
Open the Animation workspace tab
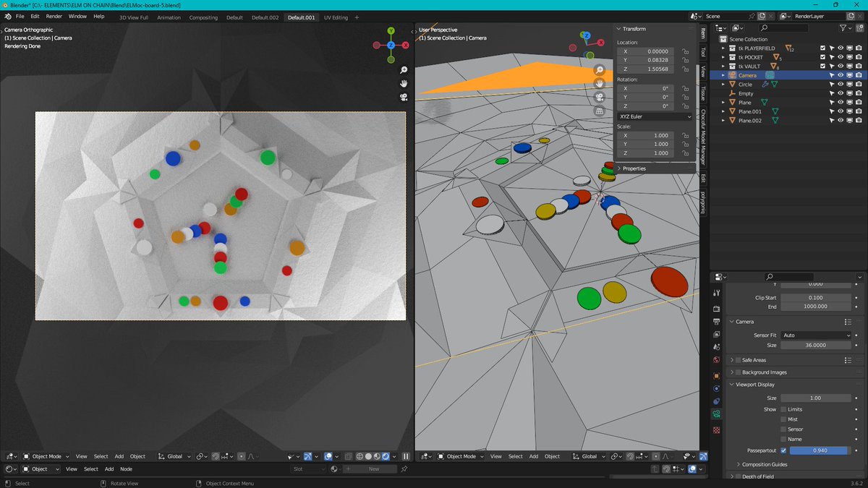[x=169, y=17]
